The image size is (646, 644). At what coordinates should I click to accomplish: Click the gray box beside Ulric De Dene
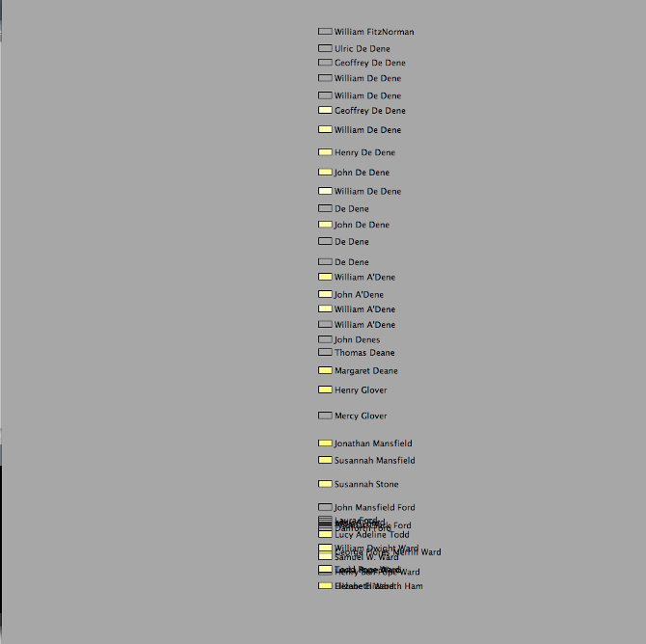(x=325, y=48)
